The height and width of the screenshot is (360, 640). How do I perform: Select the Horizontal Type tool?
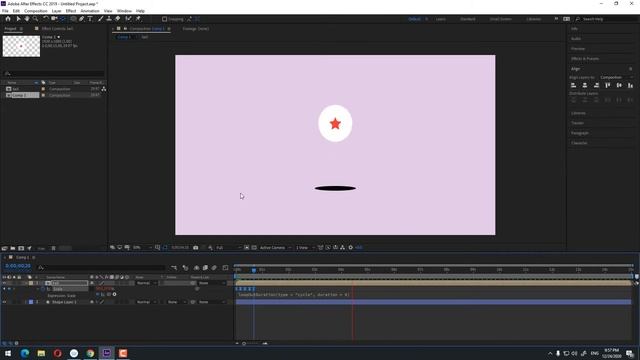point(90,19)
